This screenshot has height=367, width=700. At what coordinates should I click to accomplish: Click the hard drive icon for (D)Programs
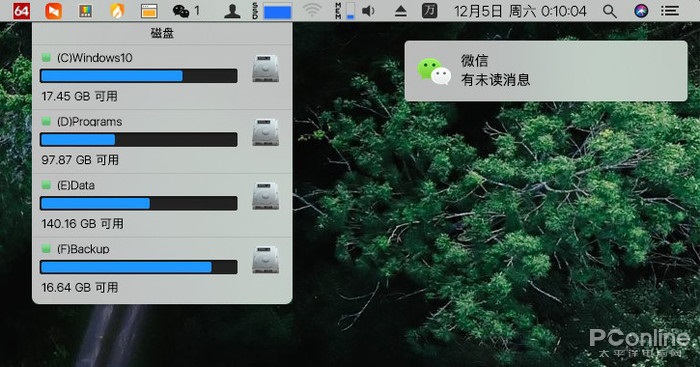tap(266, 132)
